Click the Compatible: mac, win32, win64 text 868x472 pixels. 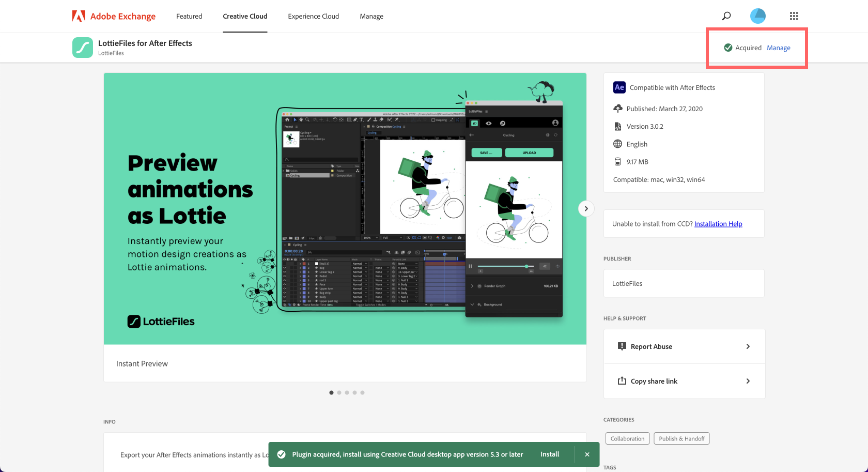[659, 179]
